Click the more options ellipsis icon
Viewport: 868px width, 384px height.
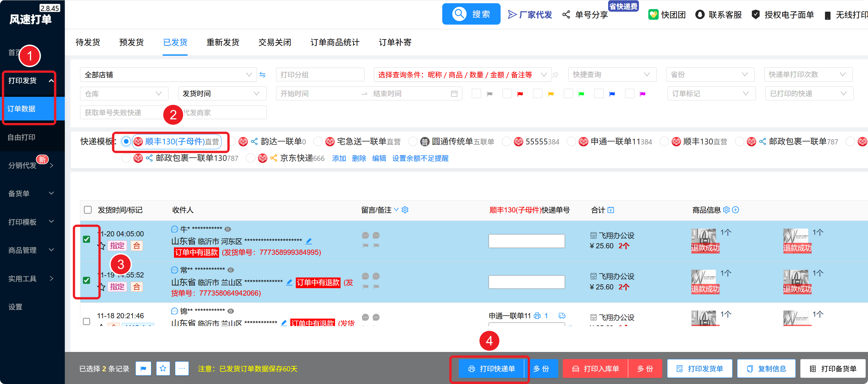182,368
